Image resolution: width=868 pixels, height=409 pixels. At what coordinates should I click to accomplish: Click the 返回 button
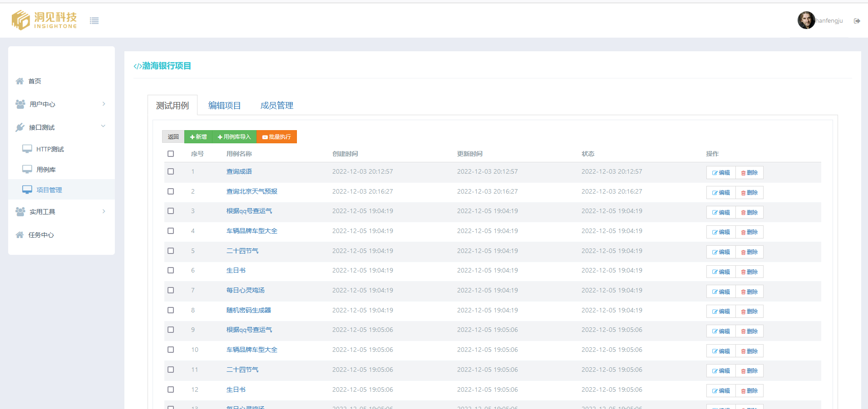[173, 137]
